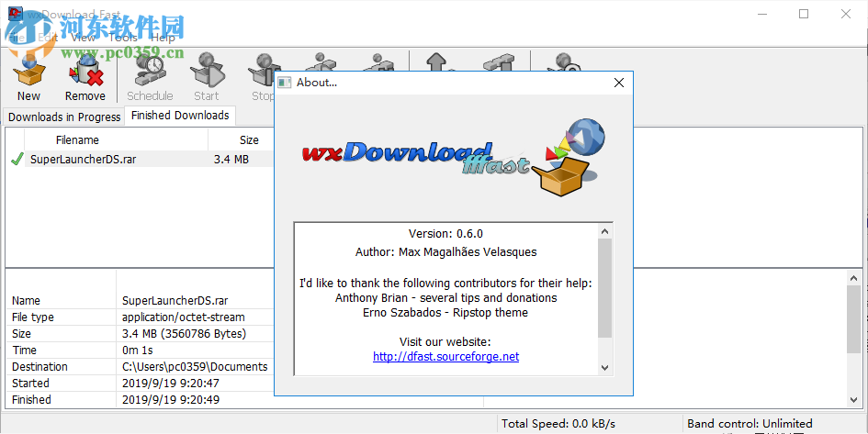Viewport: 868px width, 434px height.
Task: Click the About text scrollbar thumb
Action: [604, 288]
